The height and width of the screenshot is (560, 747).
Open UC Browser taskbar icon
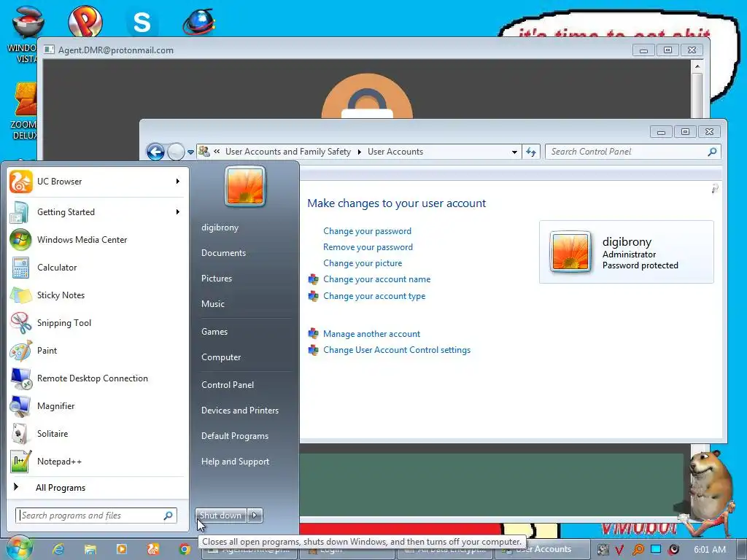click(x=153, y=549)
